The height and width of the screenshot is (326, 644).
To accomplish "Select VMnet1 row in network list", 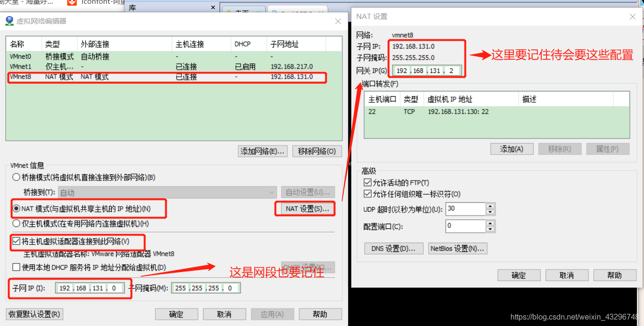I will pos(174,67).
